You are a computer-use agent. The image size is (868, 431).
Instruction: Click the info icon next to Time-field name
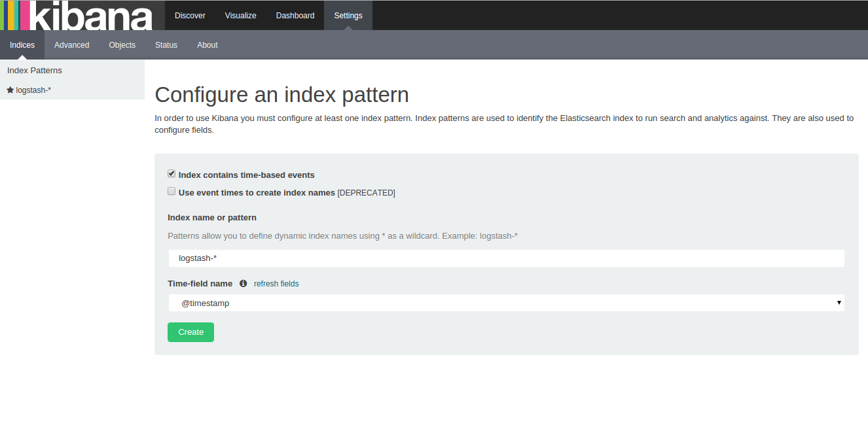(244, 284)
